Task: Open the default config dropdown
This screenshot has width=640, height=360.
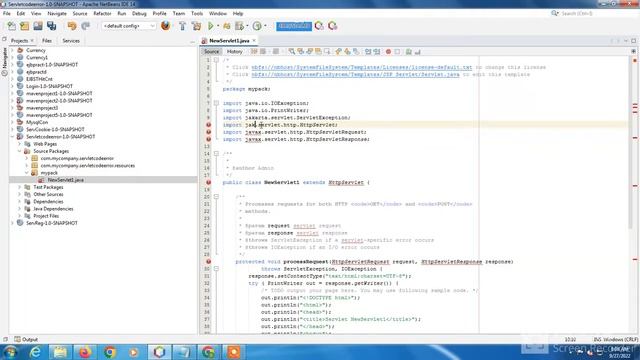Action: pyautogui.click(x=129, y=26)
